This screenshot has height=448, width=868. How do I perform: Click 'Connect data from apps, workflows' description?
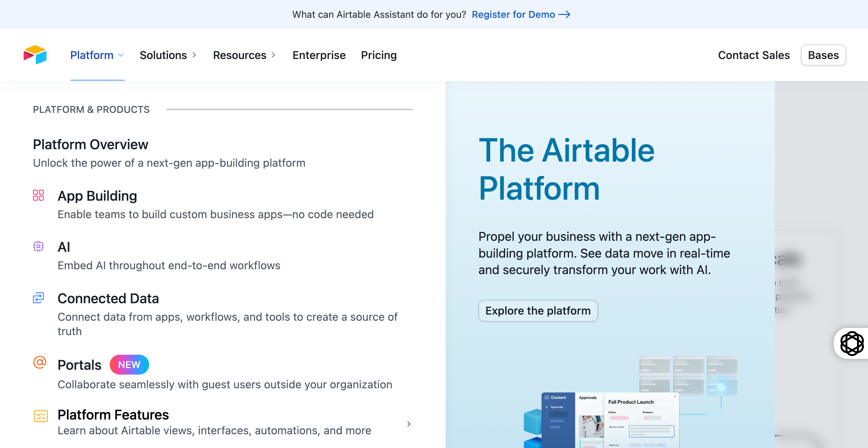228,324
